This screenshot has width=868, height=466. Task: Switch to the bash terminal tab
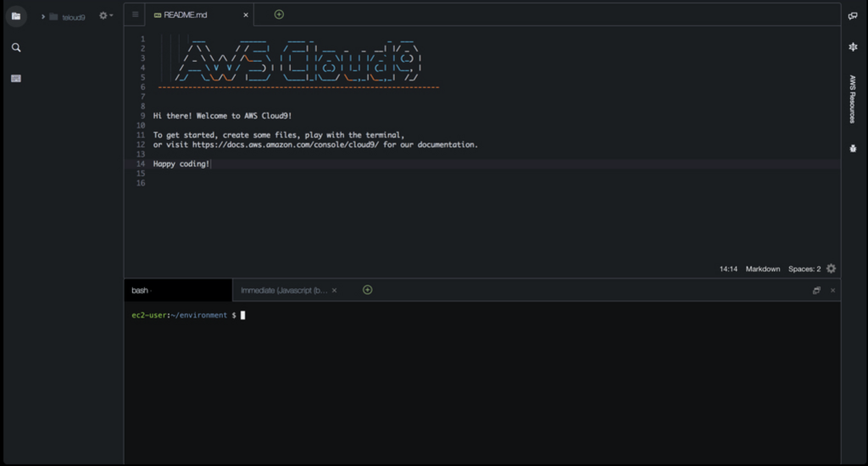coord(178,290)
